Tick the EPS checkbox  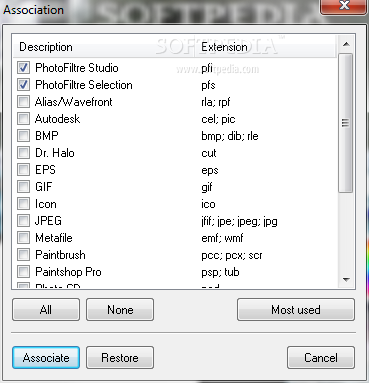point(23,170)
